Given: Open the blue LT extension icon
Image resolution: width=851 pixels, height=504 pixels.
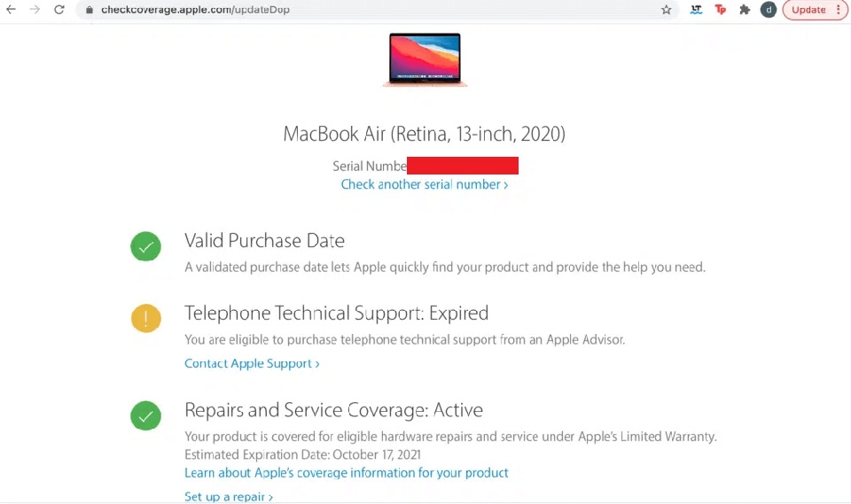Looking at the screenshot, I should click(697, 10).
